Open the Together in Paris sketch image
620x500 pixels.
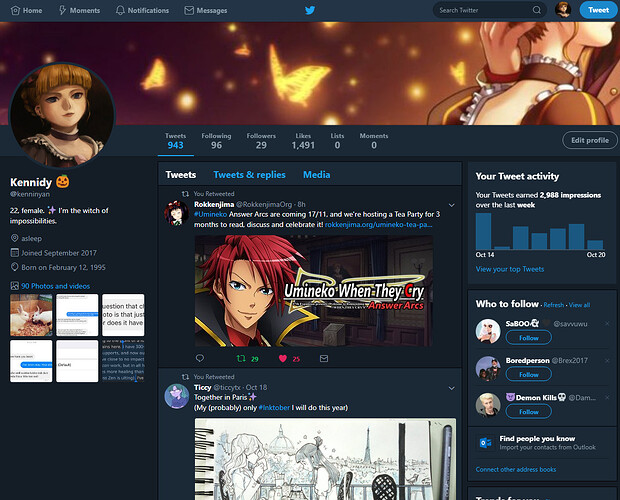point(325,459)
